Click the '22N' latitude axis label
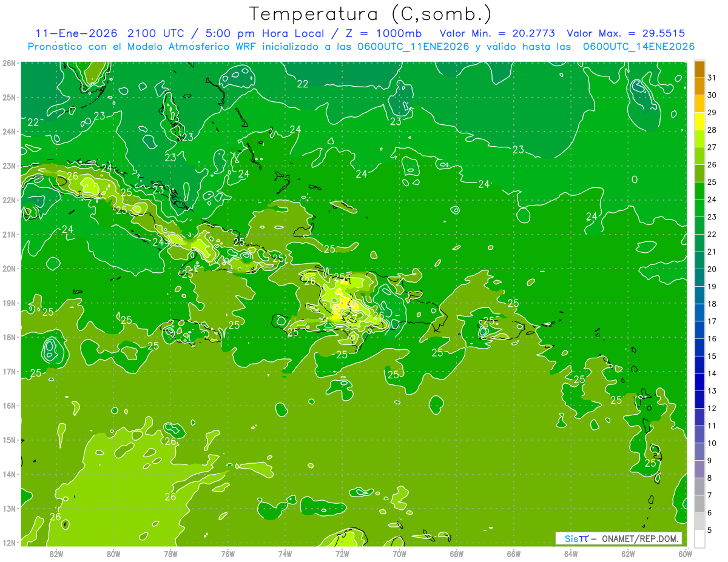 coord(9,200)
